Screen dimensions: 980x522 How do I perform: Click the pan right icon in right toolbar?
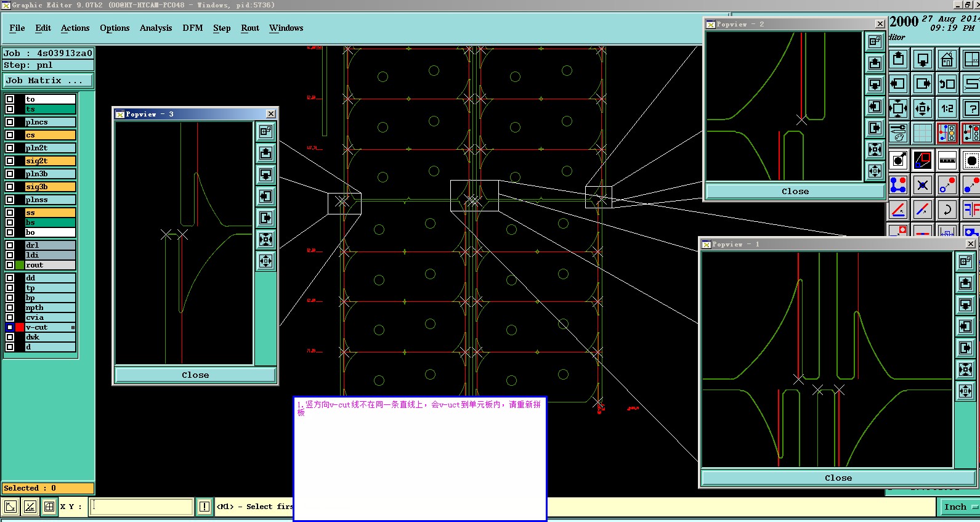[923, 84]
